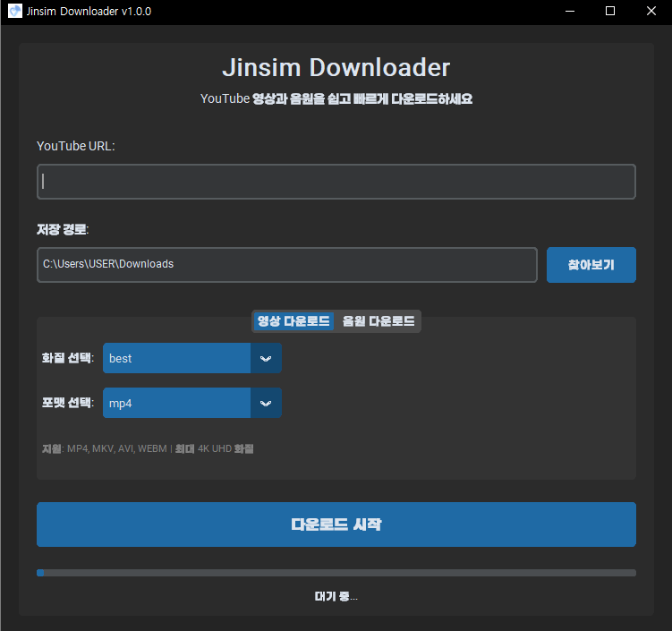This screenshot has width=672, height=631.
Task: Click the Jinsim Downloader app icon in title bar
Action: click(14, 12)
